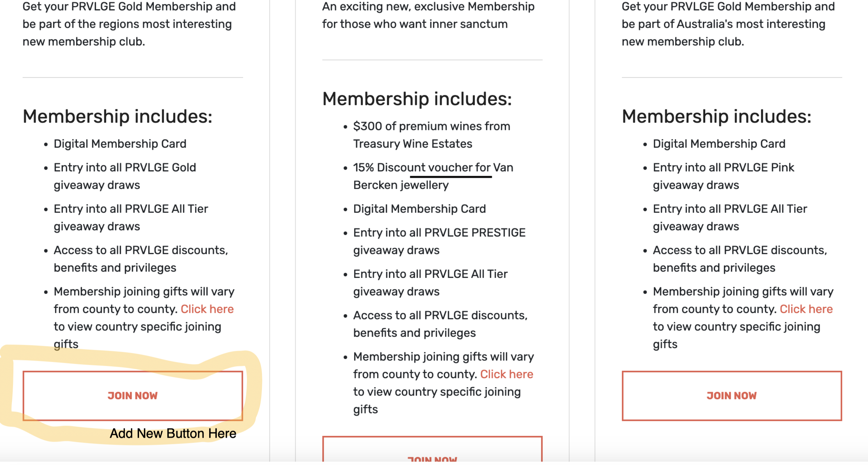Click 'Digital Membership Card' in the right column
868x465 pixels.
click(719, 144)
